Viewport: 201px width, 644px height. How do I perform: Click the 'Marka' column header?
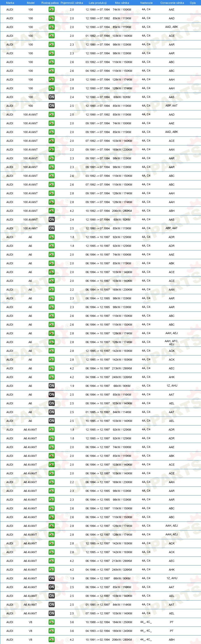click(10, 3)
